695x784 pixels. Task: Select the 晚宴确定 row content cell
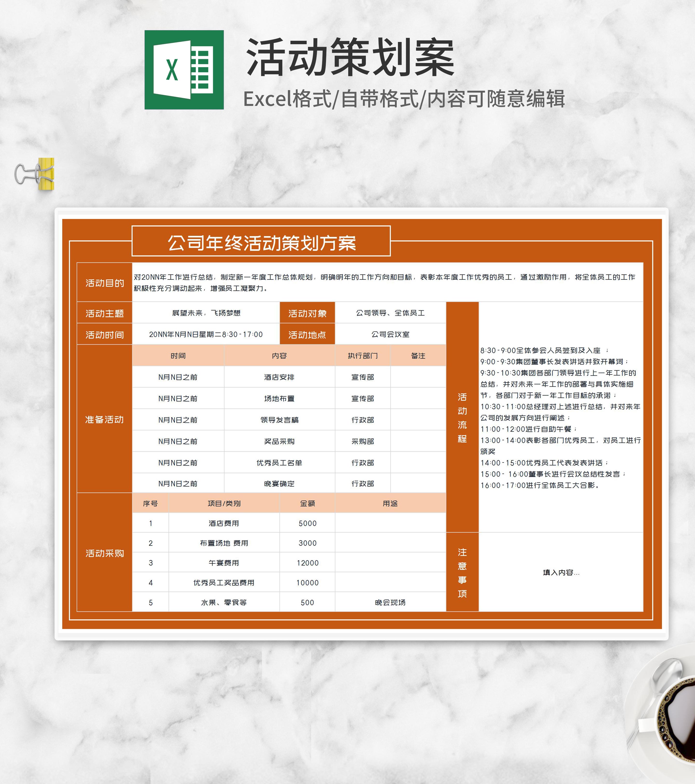click(x=279, y=484)
